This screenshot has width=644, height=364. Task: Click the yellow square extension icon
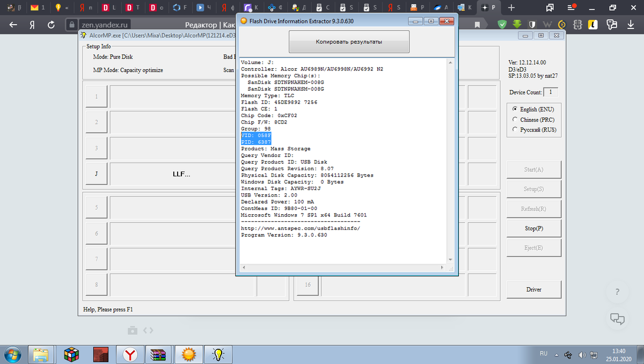[592, 24]
